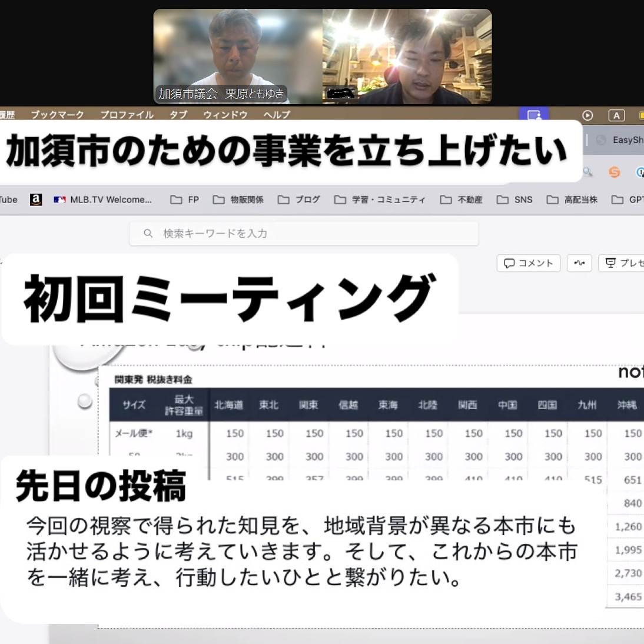Click the orange S extension icon

pos(614,172)
